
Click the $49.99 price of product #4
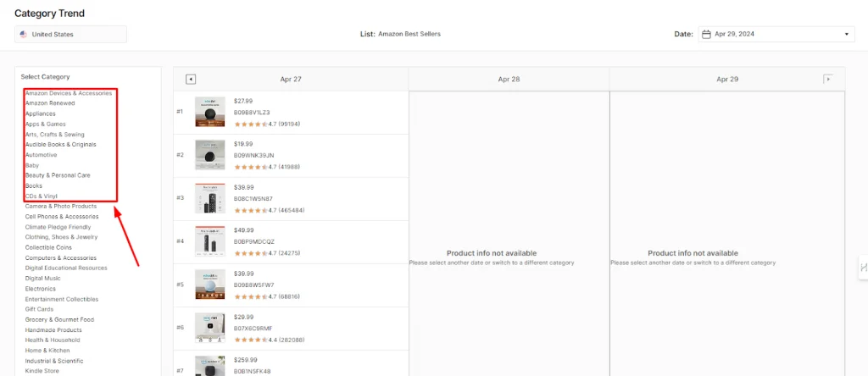pos(243,230)
